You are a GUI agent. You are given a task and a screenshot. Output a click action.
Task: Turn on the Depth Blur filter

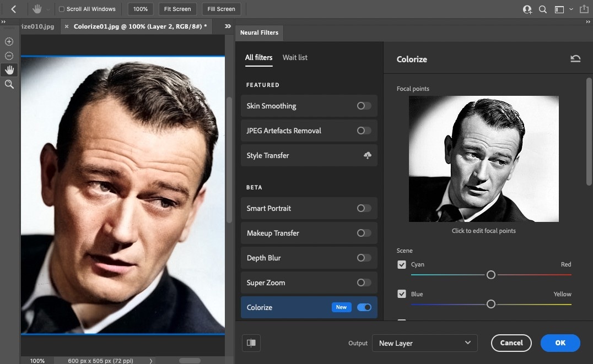tap(364, 258)
